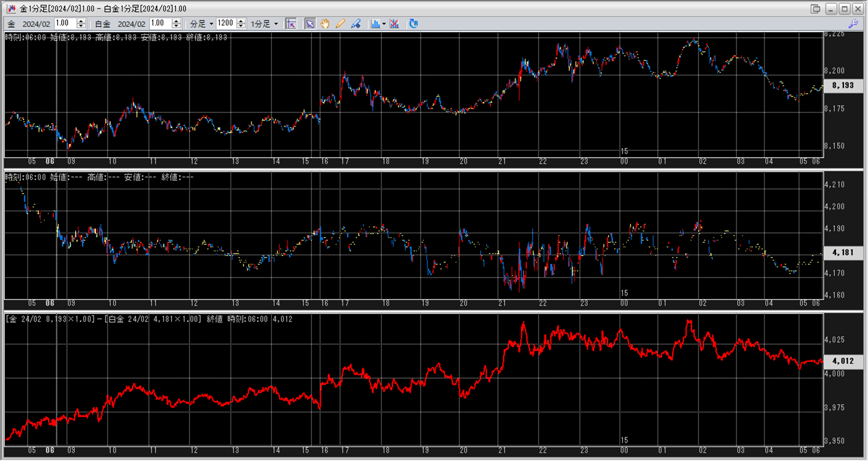Open the 1分足 interval dropdown

[x=276, y=24]
